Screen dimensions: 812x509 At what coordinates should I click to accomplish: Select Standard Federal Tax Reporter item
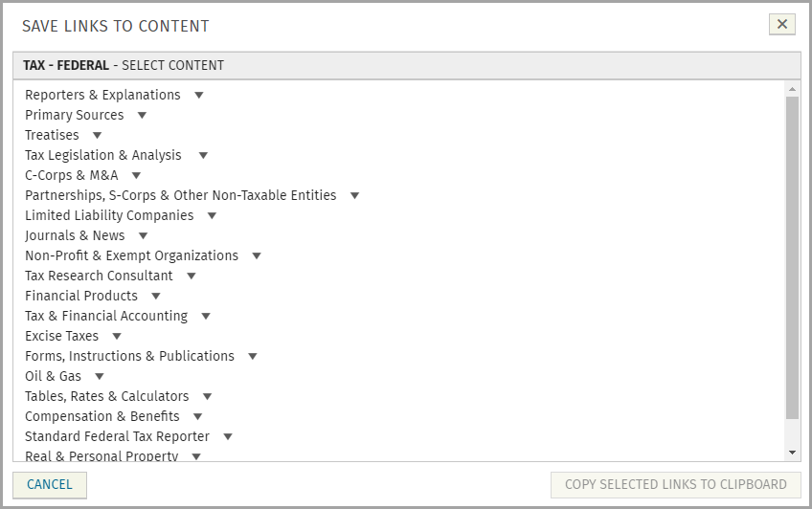tap(117, 436)
